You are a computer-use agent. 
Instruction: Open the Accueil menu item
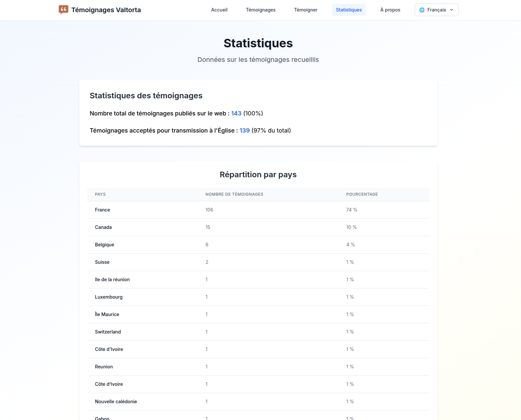(219, 10)
